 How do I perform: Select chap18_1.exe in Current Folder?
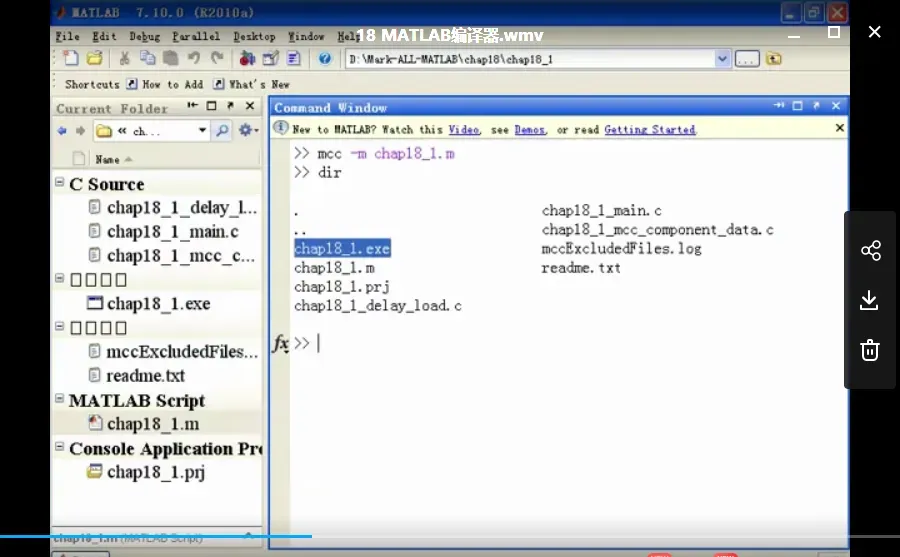click(x=149, y=303)
